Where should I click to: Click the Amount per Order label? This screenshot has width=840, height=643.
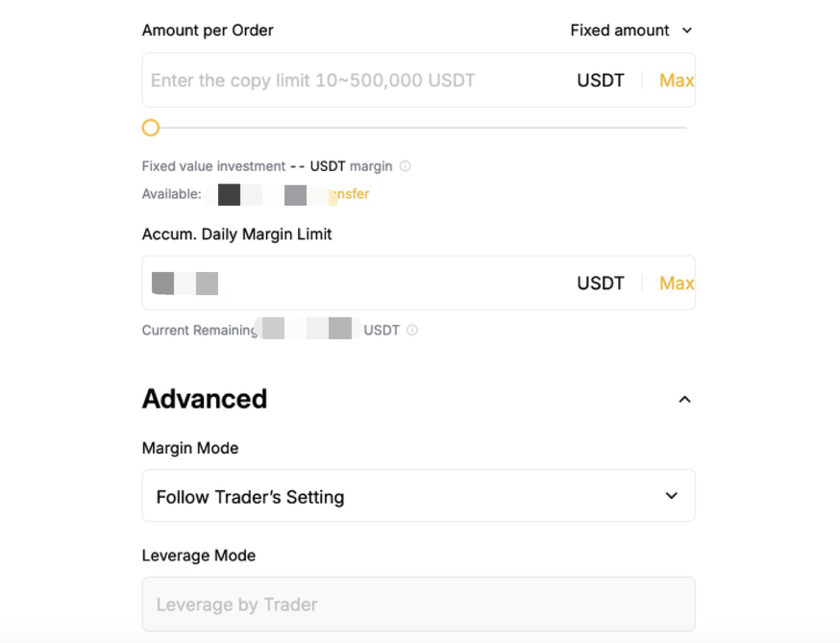[208, 31]
